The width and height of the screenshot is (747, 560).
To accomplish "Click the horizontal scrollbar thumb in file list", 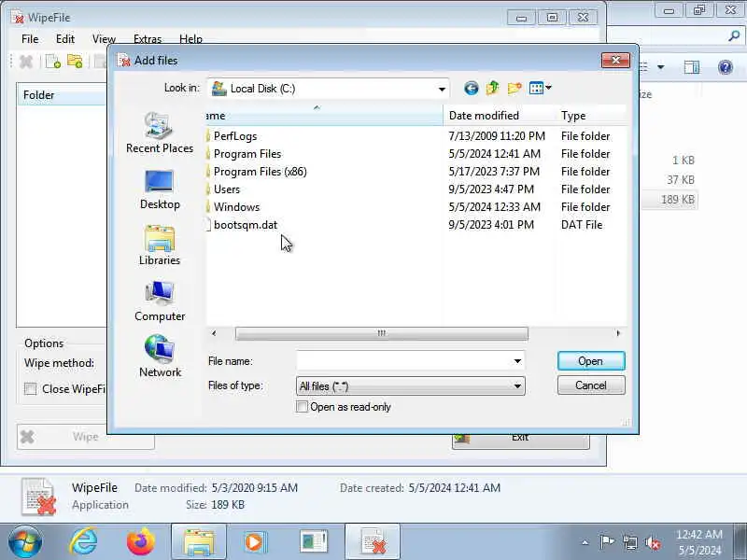I will point(382,333).
